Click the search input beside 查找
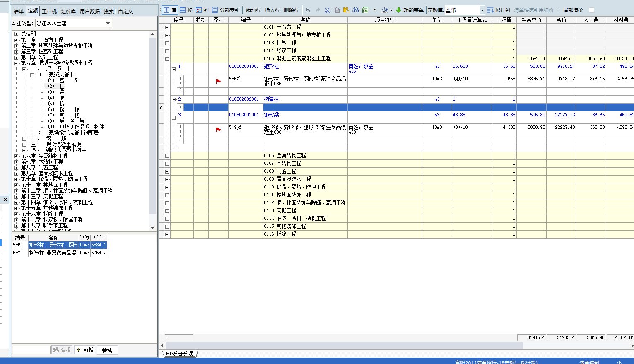 click(x=31, y=350)
